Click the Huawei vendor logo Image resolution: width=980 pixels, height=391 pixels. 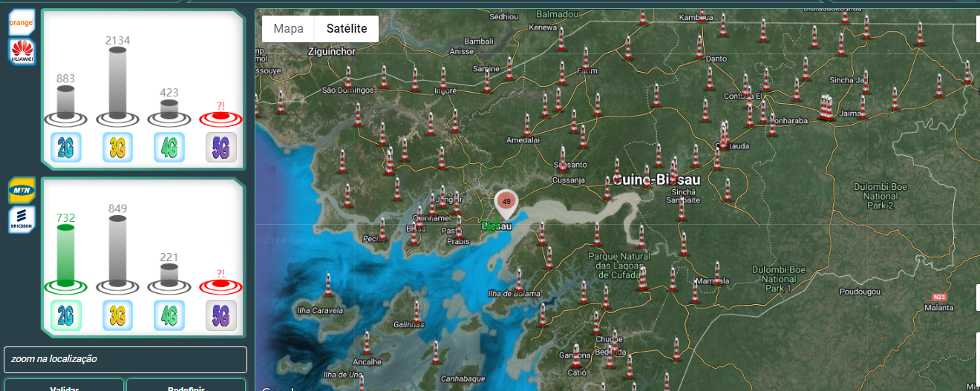22,52
